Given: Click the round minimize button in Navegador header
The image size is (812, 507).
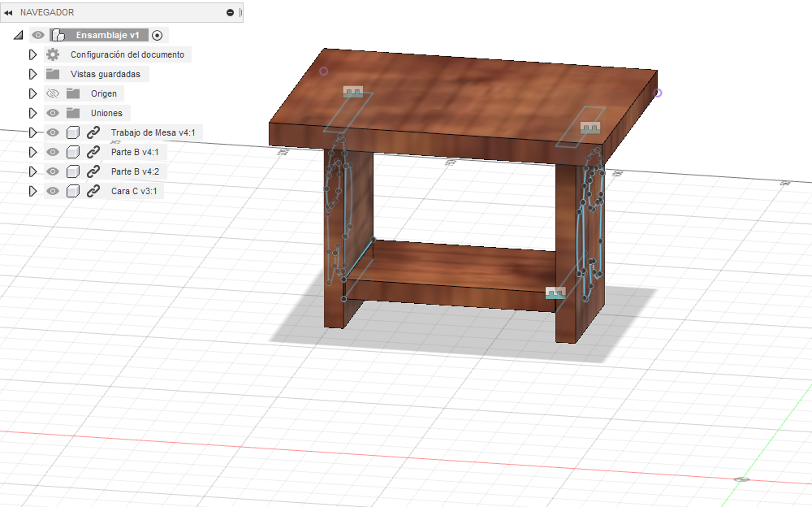Looking at the screenshot, I should click(x=230, y=12).
